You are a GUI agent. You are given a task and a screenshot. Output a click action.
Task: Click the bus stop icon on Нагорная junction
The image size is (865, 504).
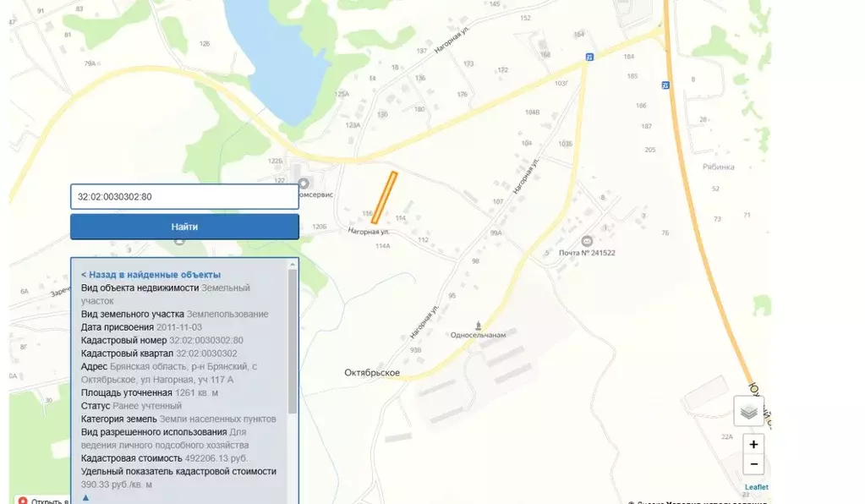tap(589, 57)
